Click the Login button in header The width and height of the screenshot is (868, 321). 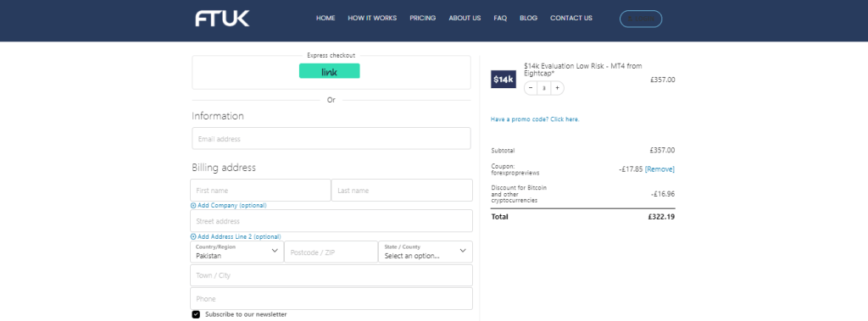point(641,19)
